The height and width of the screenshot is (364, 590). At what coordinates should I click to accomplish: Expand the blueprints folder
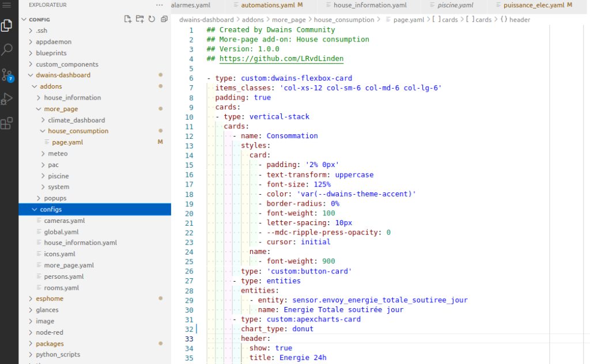click(x=95, y=53)
